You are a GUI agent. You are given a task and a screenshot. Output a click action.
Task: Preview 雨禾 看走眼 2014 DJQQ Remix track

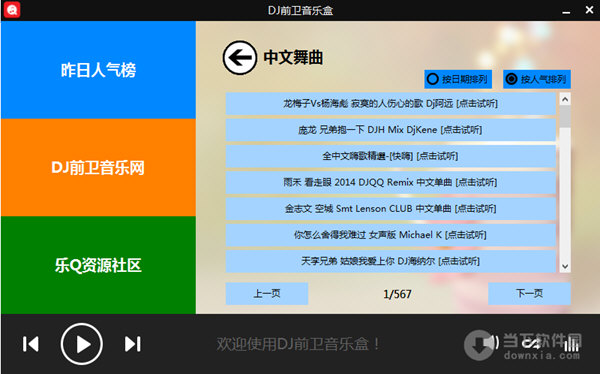390,182
